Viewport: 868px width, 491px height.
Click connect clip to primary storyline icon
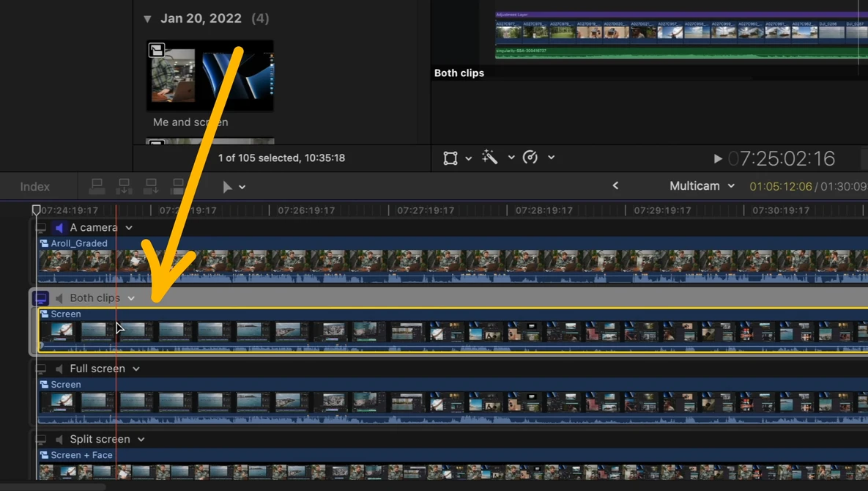coord(97,187)
